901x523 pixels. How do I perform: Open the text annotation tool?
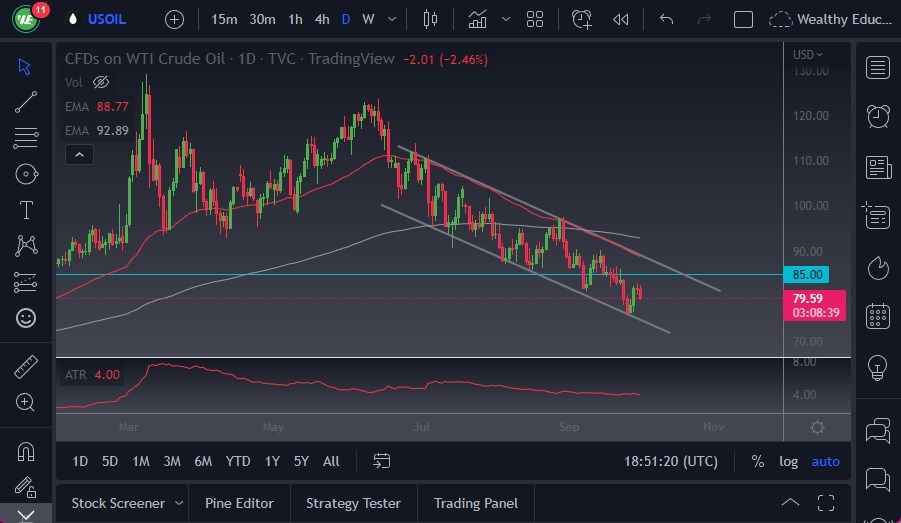(26, 210)
